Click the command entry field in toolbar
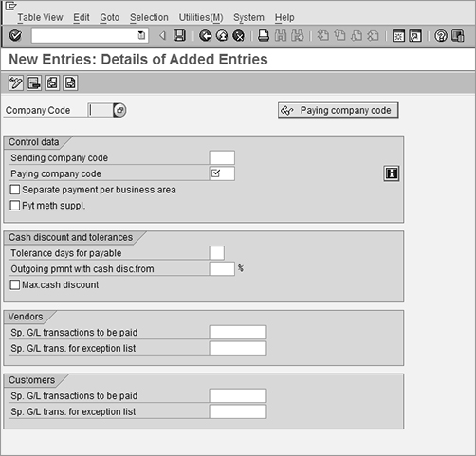This screenshot has width=476, height=456. coord(90,36)
